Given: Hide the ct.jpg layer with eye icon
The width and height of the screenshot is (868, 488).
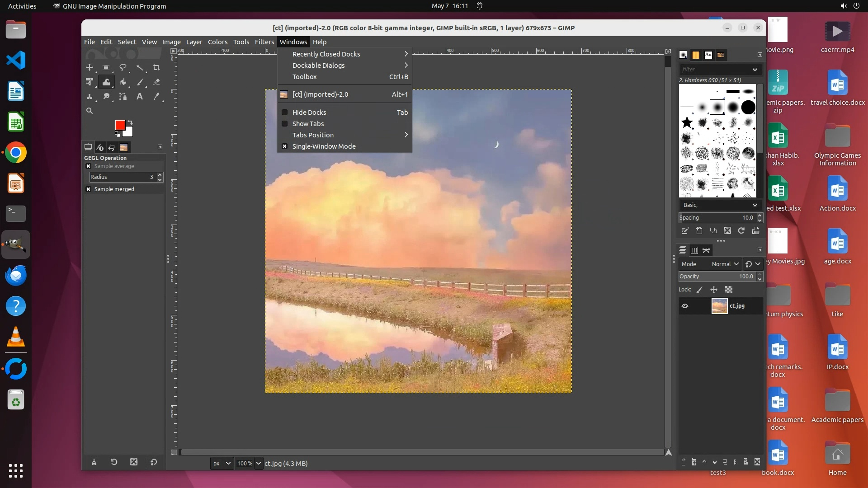Looking at the screenshot, I should [x=685, y=306].
